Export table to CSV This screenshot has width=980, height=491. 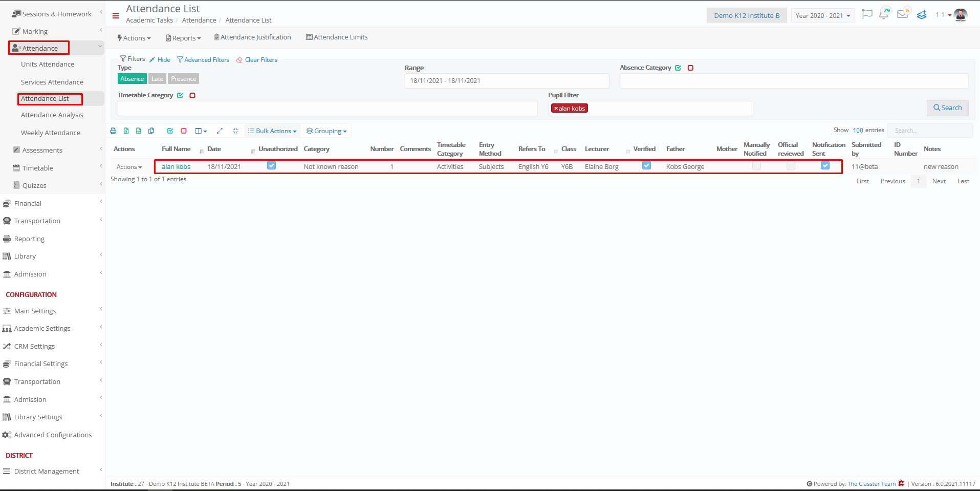click(139, 131)
